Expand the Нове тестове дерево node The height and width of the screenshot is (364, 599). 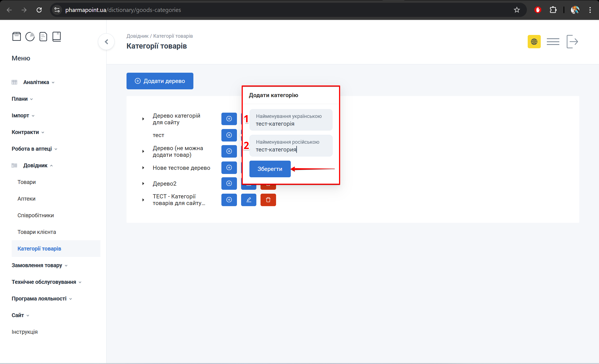click(x=143, y=168)
